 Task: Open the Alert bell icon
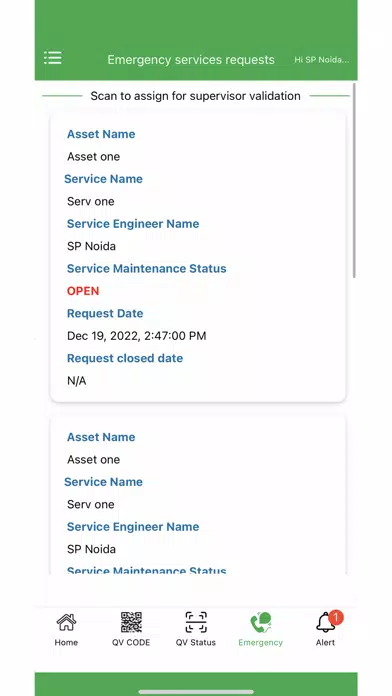pos(325,623)
